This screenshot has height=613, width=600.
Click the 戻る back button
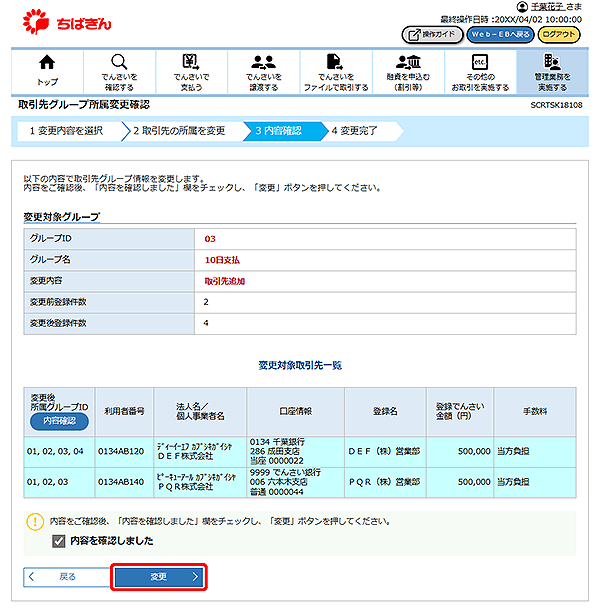coord(63,577)
